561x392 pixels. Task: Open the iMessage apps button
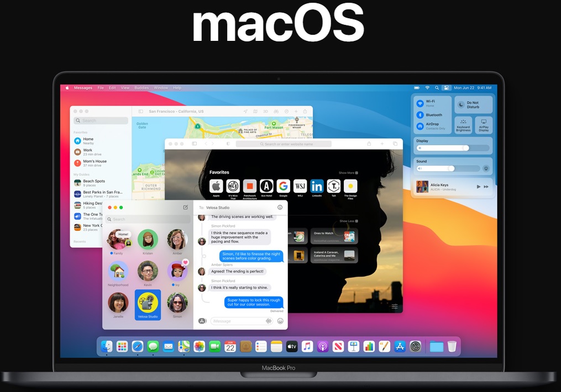click(202, 321)
